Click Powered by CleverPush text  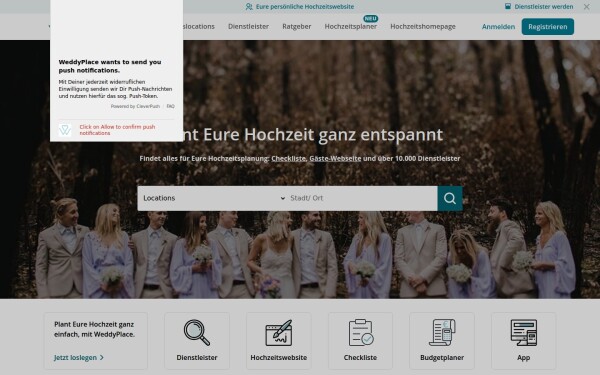[x=135, y=106]
